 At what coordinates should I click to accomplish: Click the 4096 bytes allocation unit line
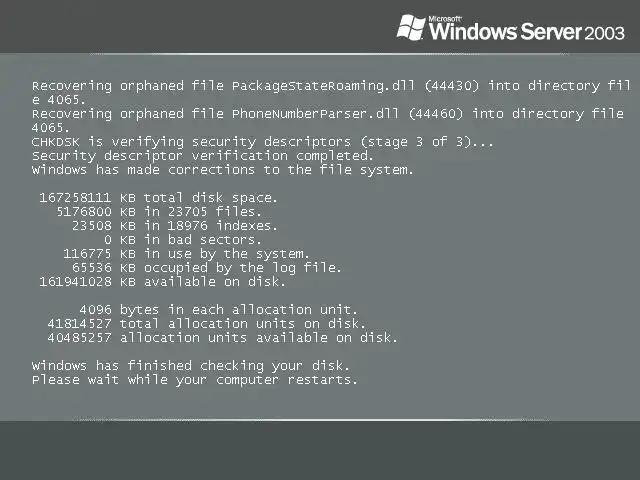pos(218,310)
